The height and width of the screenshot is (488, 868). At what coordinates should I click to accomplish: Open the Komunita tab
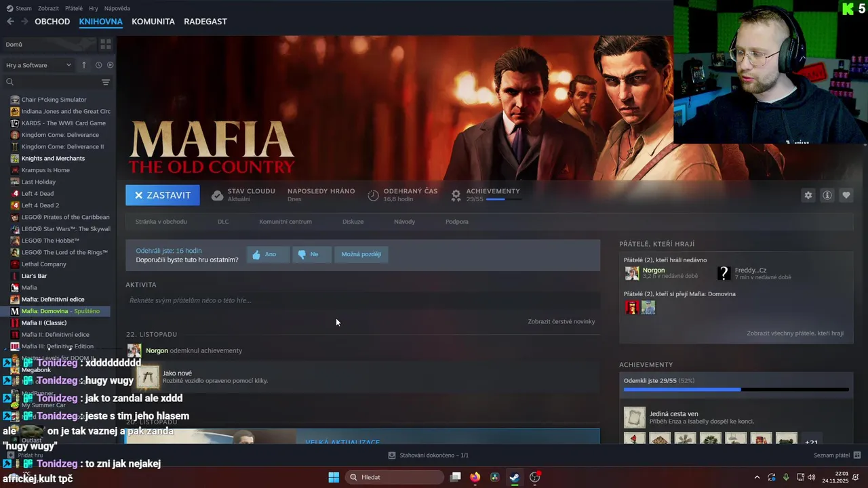pos(153,22)
